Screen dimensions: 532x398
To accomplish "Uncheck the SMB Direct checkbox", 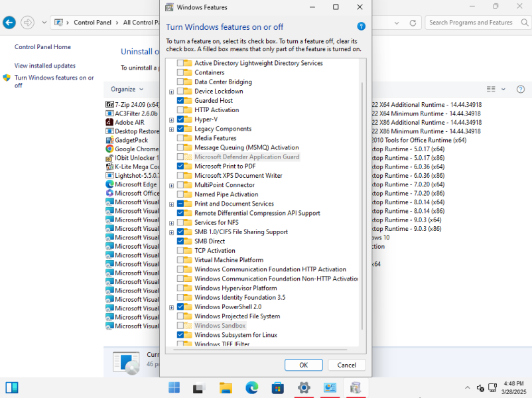I will coord(180,241).
